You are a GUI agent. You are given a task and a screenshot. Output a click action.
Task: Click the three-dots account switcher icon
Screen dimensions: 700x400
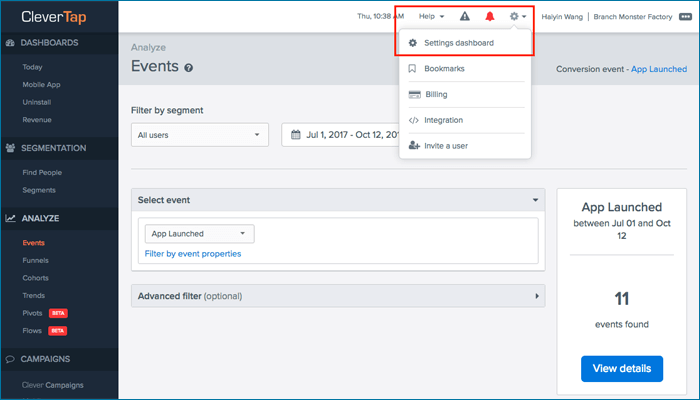pyautogui.click(x=685, y=17)
